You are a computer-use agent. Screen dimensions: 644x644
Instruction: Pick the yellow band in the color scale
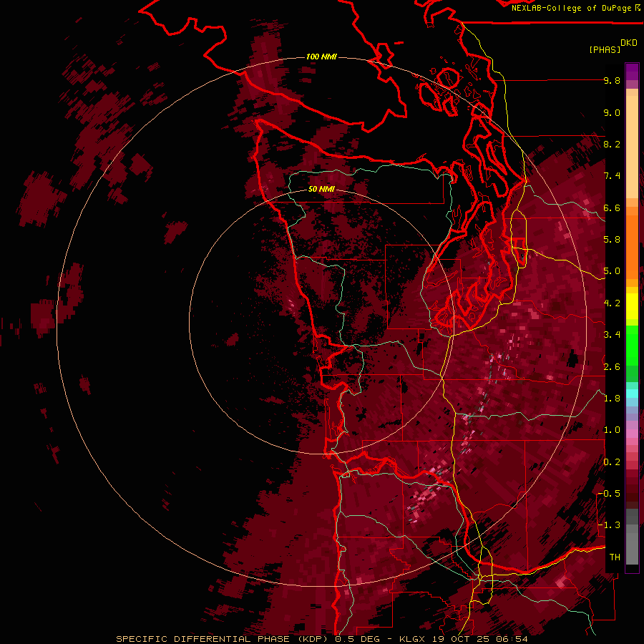(x=632, y=306)
